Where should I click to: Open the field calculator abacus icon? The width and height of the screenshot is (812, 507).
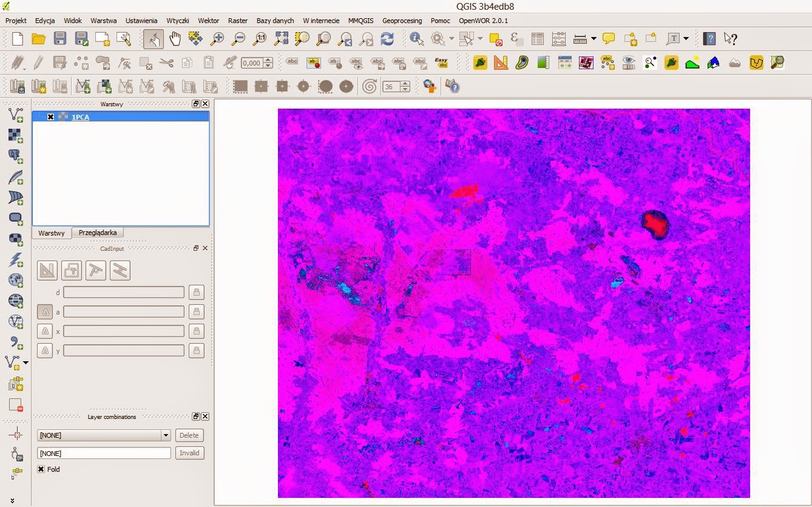coord(559,39)
